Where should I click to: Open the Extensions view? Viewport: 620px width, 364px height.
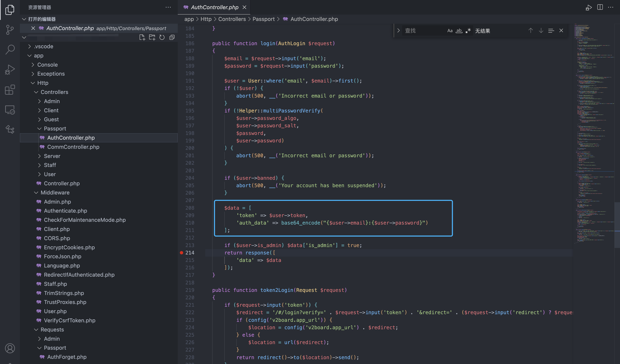click(x=10, y=90)
